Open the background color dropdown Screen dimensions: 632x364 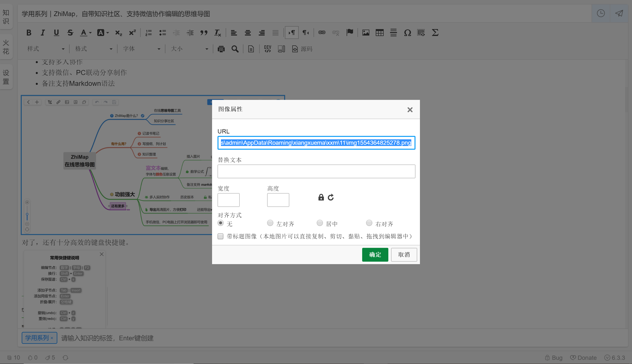pyautogui.click(x=103, y=33)
